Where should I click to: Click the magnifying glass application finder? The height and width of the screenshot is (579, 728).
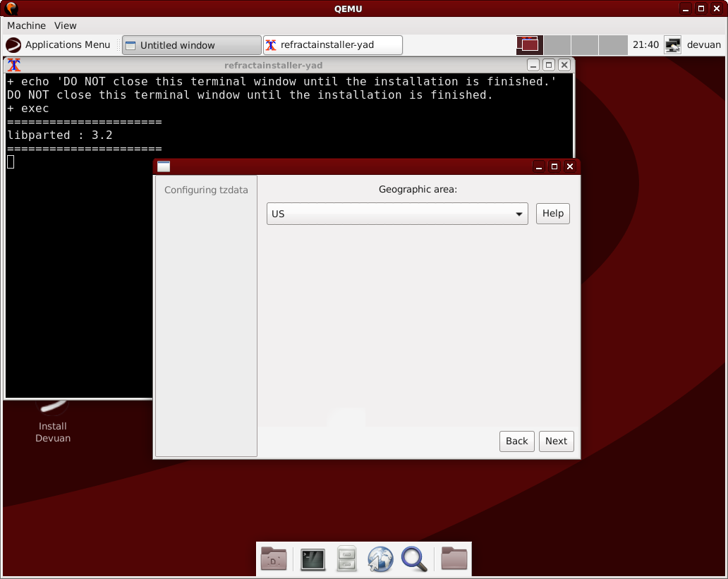(414, 559)
